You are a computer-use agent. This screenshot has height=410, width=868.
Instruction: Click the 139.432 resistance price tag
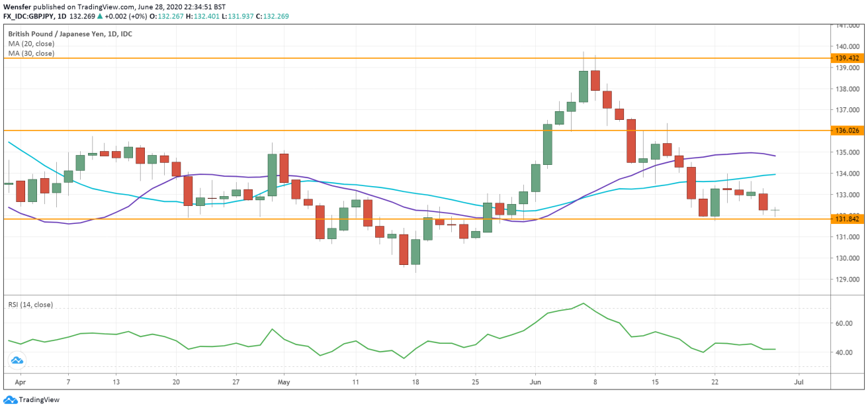849,58
